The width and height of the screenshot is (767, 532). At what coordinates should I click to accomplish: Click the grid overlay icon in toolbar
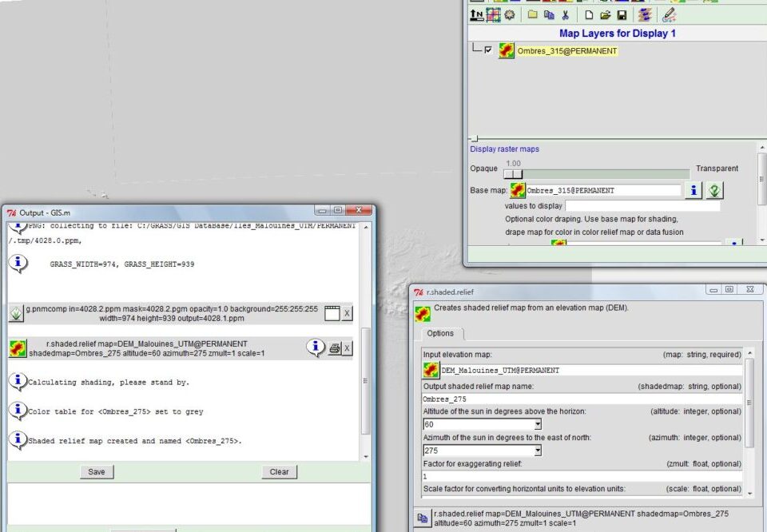tap(493, 14)
